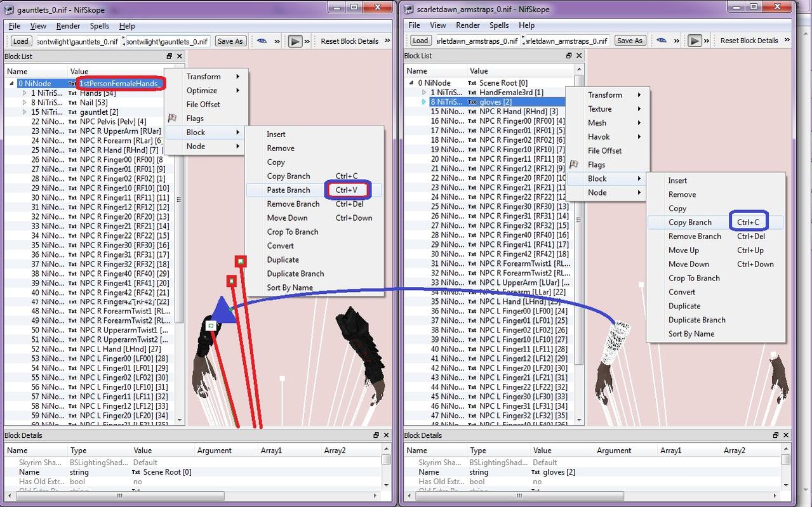
Task: Click the eye view icon in gauntlets_0.nif toolbar
Action: 262,41
